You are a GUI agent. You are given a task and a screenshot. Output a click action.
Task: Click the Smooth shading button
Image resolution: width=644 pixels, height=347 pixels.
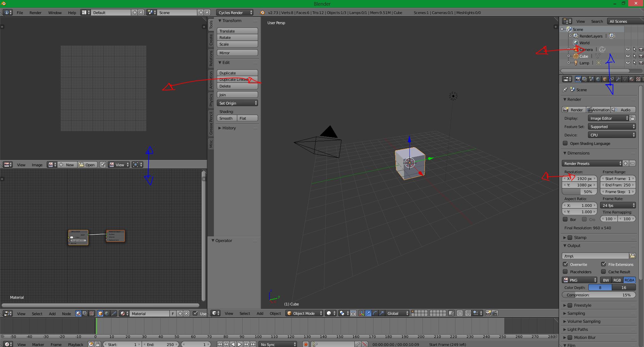point(227,118)
